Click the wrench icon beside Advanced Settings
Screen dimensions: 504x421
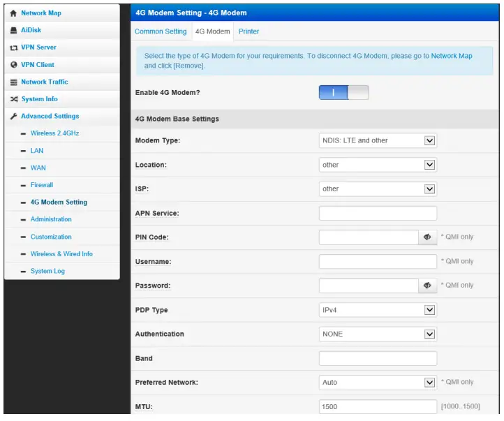(x=13, y=116)
